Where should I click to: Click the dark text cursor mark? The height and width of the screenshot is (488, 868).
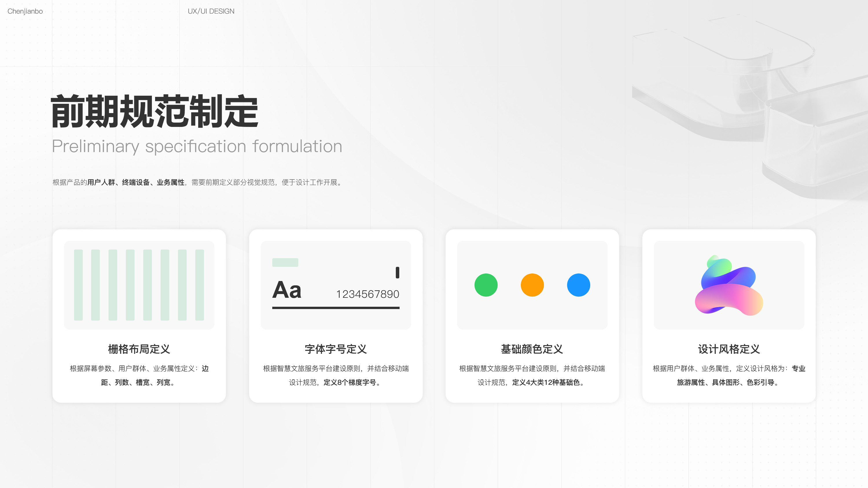pos(397,272)
